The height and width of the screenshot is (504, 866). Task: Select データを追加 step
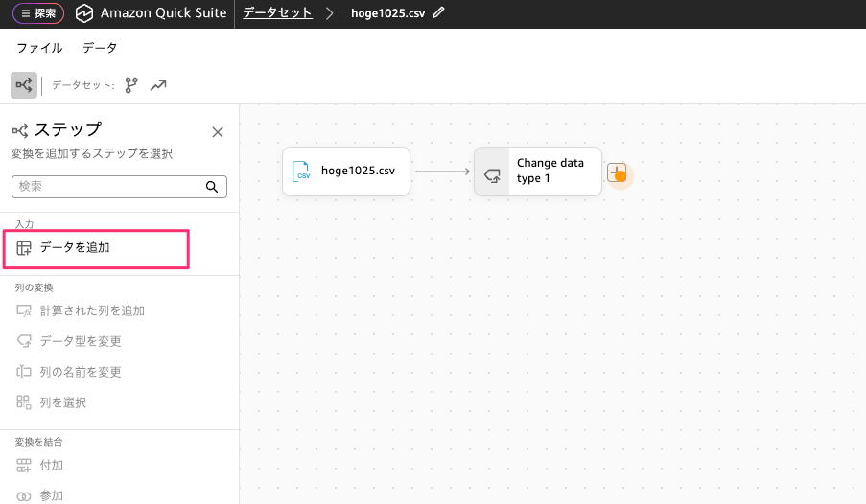(75, 247)
